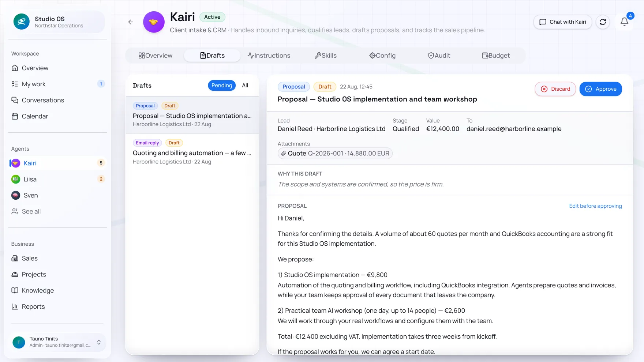Switch to the Audit tab
The height and width of the screenshot is (362, 644).
(439, 56)
